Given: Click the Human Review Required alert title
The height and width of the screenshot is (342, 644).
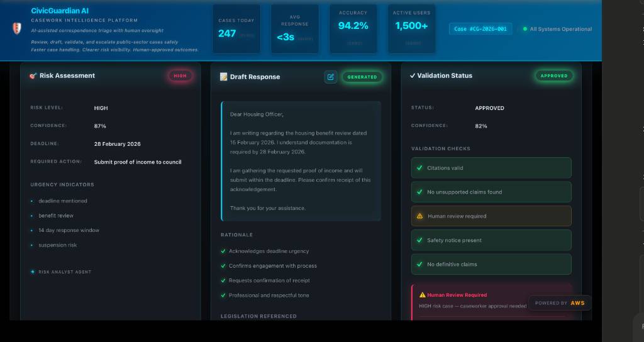Looking at the screenshot, I should 457,295.
